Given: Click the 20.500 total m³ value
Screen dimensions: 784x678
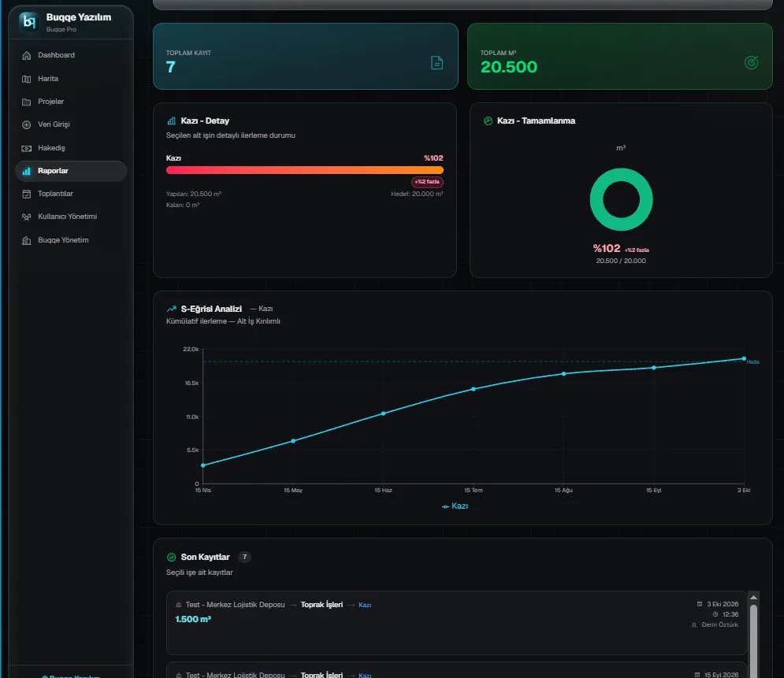Looking at the screenshot, I should coord(509,67).
